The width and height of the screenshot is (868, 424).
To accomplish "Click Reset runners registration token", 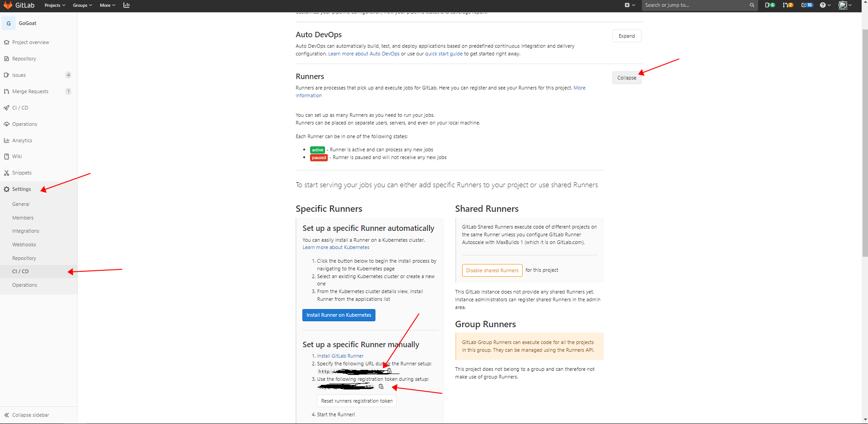I will (357, 401).
